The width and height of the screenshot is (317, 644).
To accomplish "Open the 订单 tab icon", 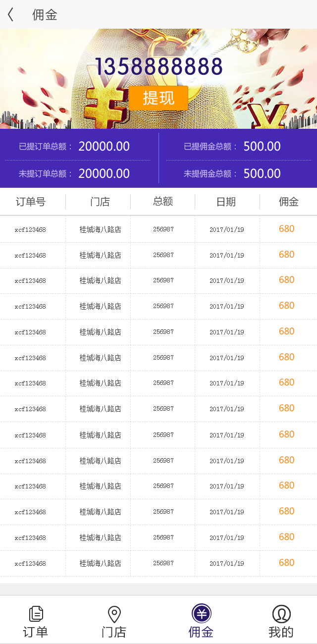I will pyautogui.click(x=36, y=614).
